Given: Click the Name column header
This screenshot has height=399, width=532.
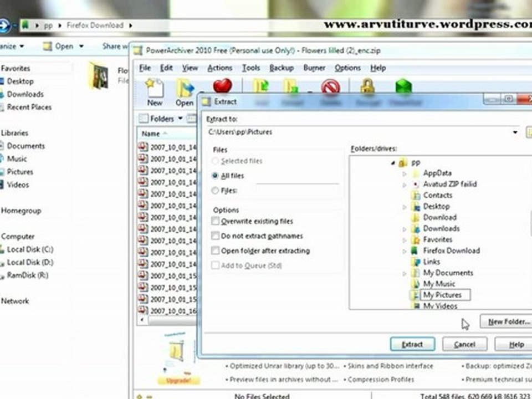Looking at the screenshot, I should pyautogui.click(x=167, y=134).
